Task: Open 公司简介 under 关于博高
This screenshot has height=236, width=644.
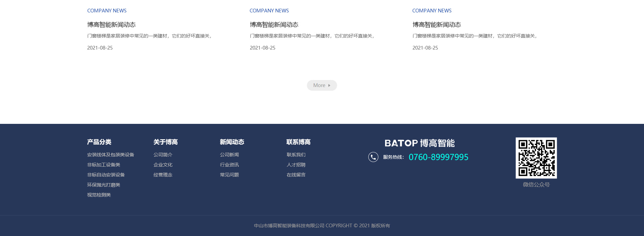Action: pos(163,155)
